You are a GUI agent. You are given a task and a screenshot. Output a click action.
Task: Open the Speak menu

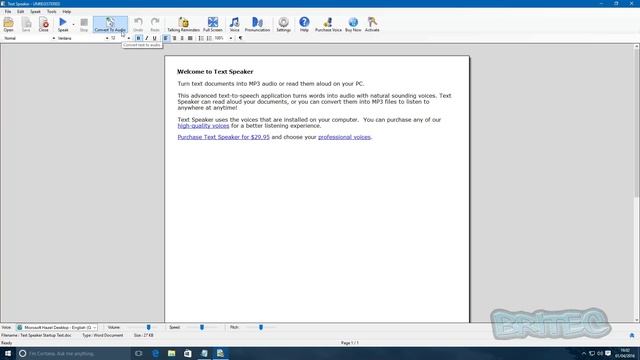(36, 11)
